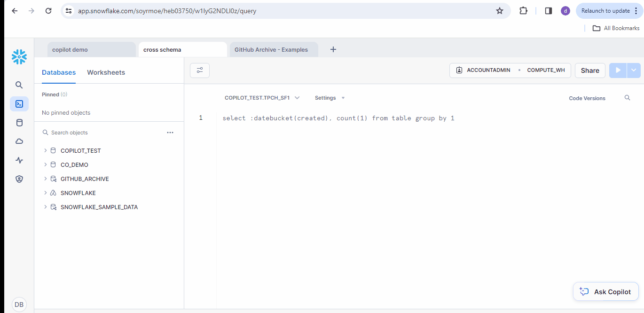Click the filter sliders icon button

(x=200, y=70)
